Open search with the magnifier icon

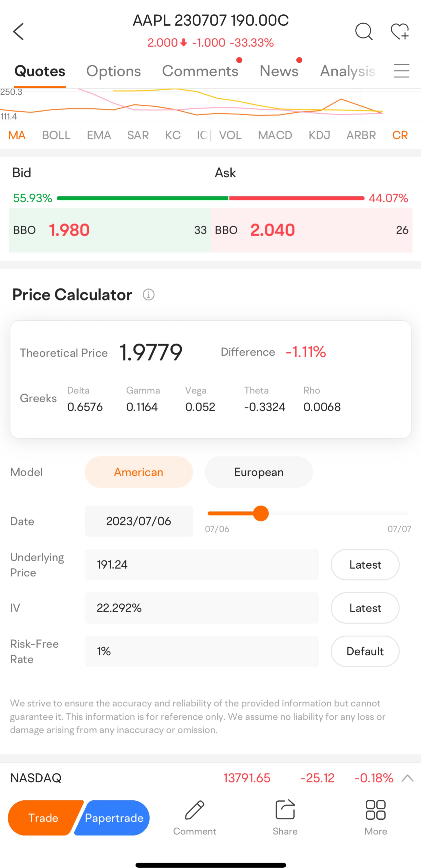click(x=364, y=32)
